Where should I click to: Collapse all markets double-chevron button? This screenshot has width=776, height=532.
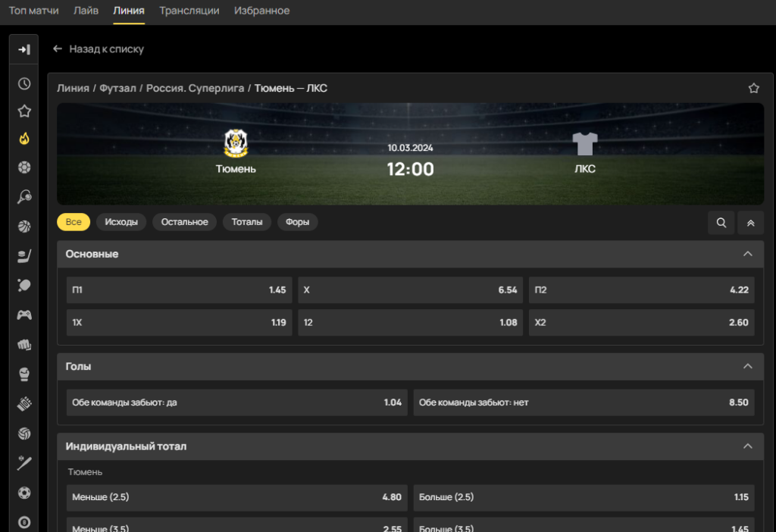click(750, 223)
